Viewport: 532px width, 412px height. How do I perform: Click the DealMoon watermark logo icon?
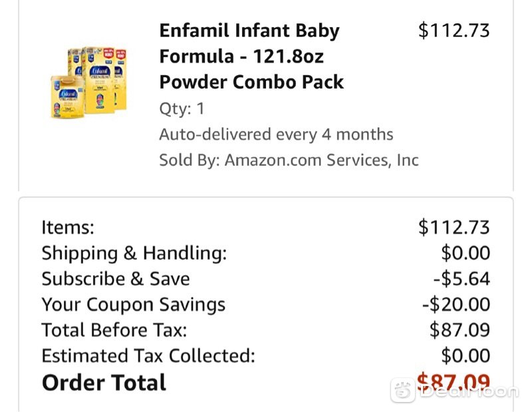click(x=403, y=390)
